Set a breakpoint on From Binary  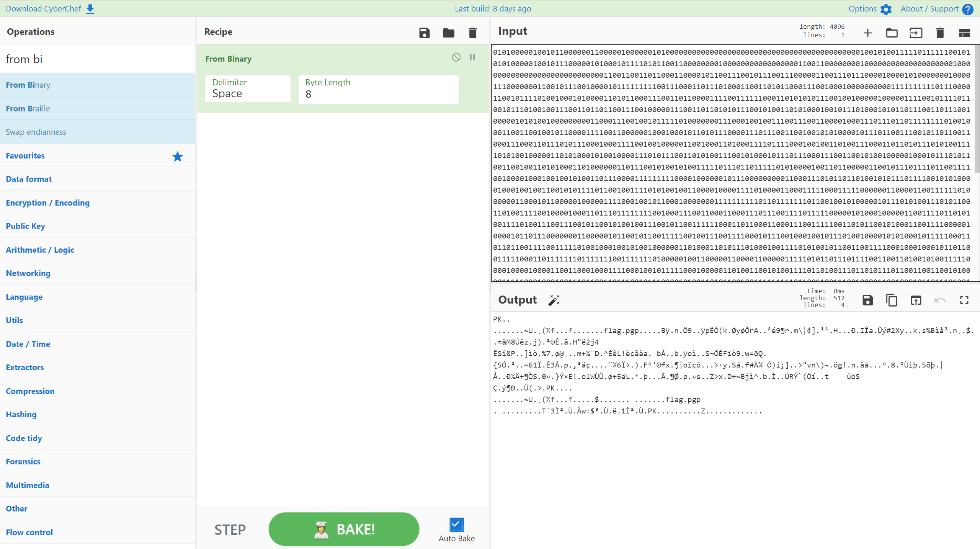472,57
